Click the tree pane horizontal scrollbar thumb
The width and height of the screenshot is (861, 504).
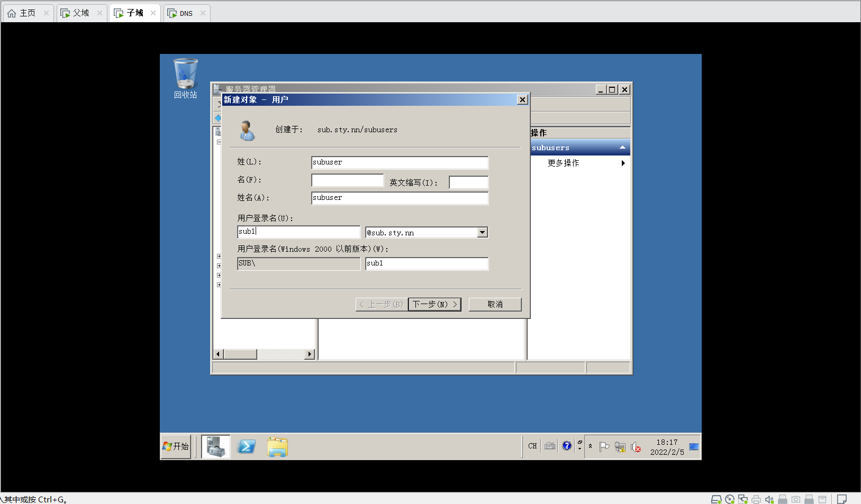click(240, 354)
